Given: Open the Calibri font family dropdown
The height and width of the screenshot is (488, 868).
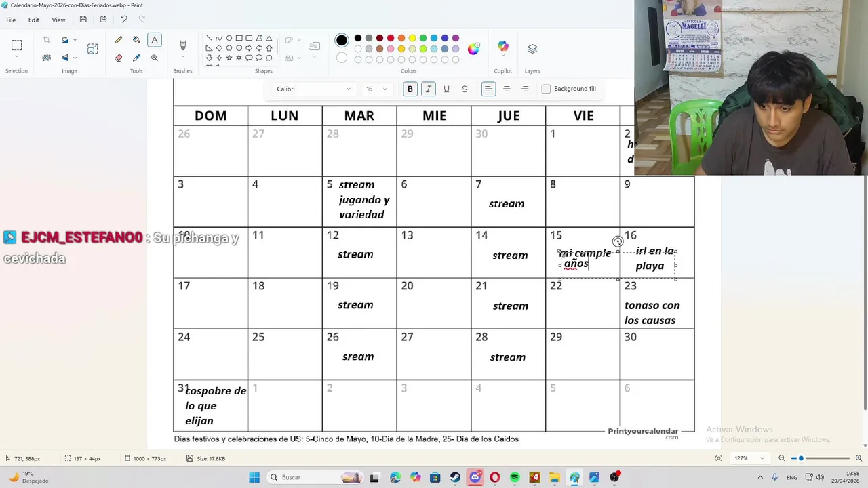Looking at the screenshot, I should click(x=313, y=89).
